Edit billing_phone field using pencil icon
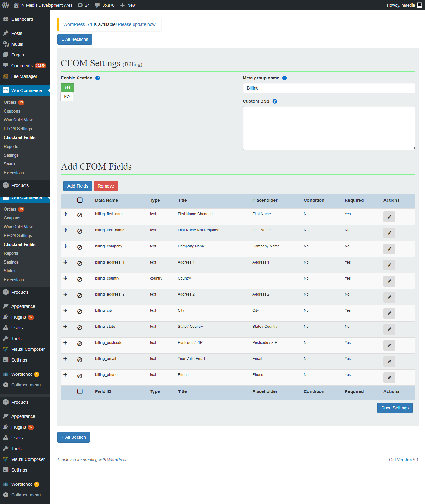The height and width of the screenshot is (504, 425). (389, 378)
